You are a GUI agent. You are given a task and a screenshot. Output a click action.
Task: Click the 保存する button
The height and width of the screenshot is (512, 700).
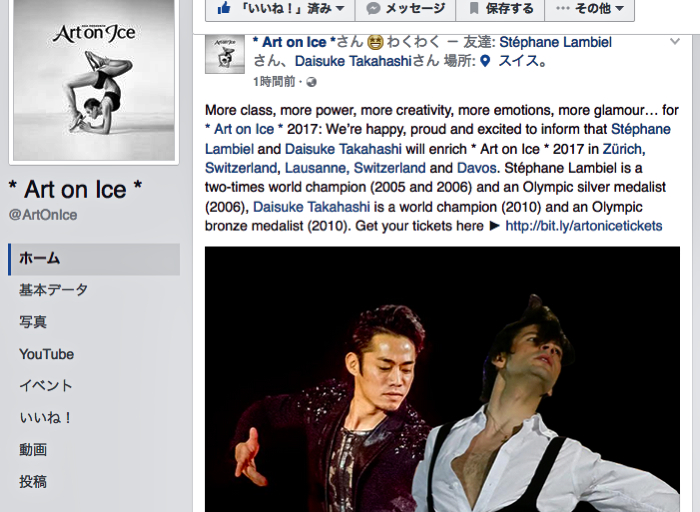pyautogui.click(x=500, y=8)
